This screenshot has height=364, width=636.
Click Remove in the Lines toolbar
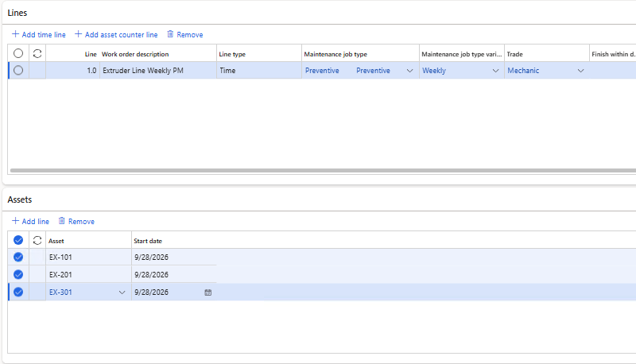[x=185, y=34]
